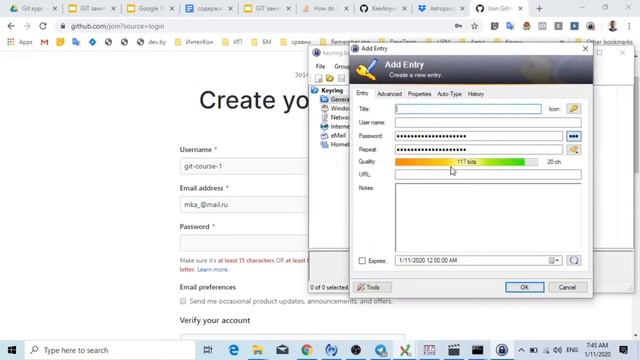Image resolution: width=640 pixels, height=360 pixels.
Task: Switch to KeePass lock icon on taskbar
Action: 502,350
